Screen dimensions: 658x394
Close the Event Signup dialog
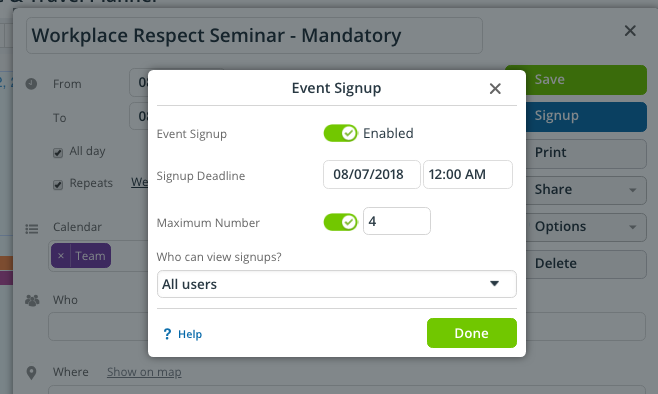coord(495,89)
